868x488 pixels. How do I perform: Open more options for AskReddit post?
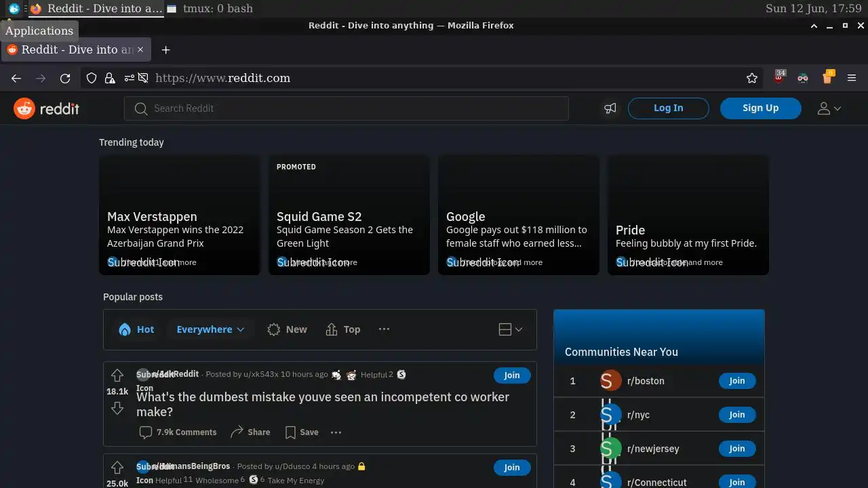336,432
